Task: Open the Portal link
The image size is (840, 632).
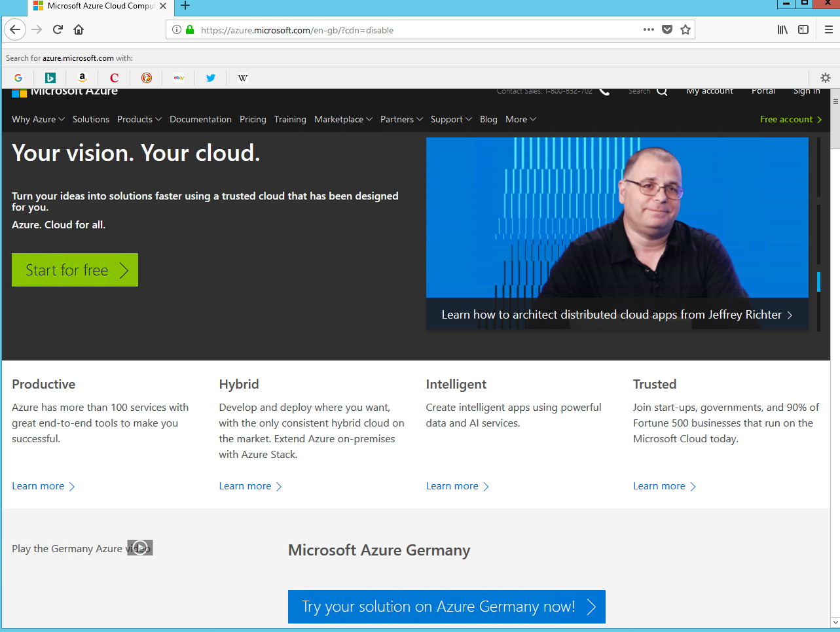Action: tap(763, 92)
